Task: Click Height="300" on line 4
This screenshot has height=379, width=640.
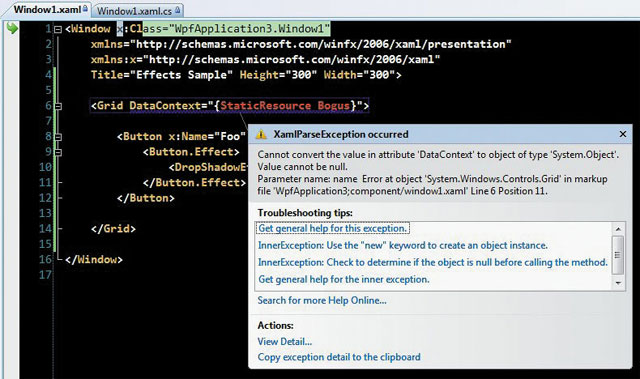Action: [278, 75]
